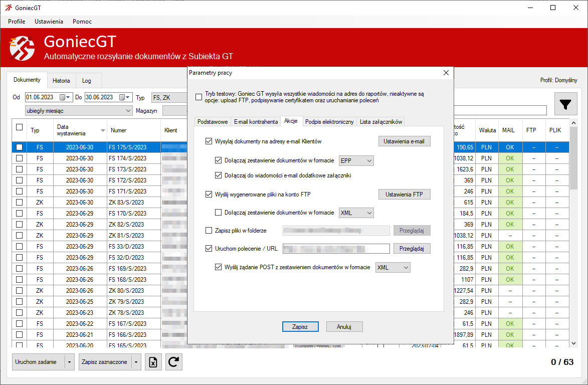Uncheck 'Dołączaj do wiadomości e-mail dodatkowe załączniki'

coord(218,175)
